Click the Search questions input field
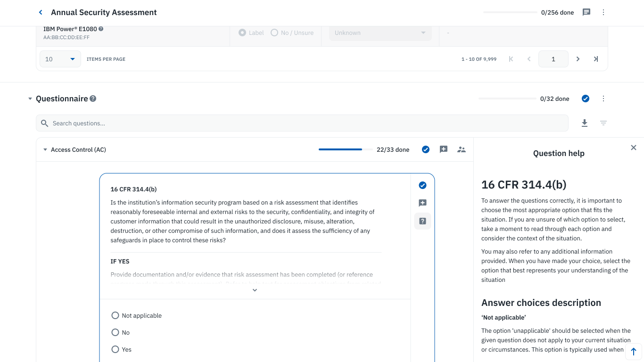 coord(302,123)
